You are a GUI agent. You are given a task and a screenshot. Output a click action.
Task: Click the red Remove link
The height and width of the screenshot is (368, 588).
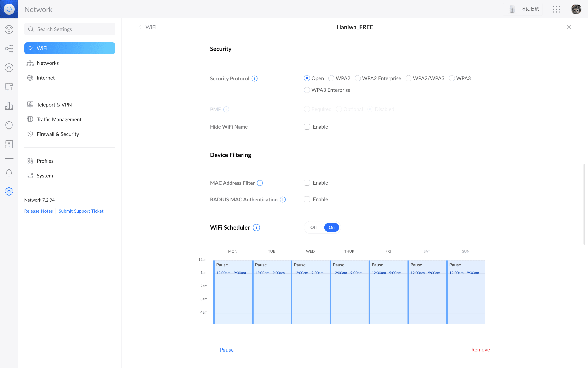point(480,350)
